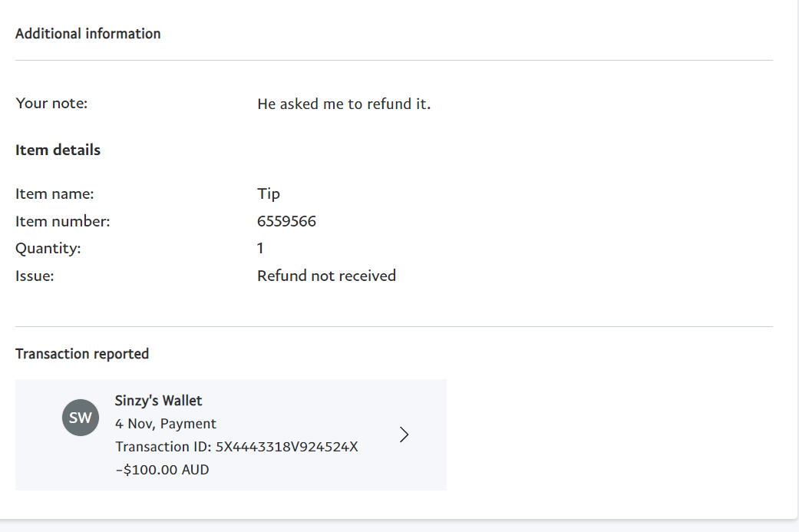The height and width of the screenshot is (532, 799).
Task: Click the Additional information heading
Action: pyautogui.click(x=87, y=34)
